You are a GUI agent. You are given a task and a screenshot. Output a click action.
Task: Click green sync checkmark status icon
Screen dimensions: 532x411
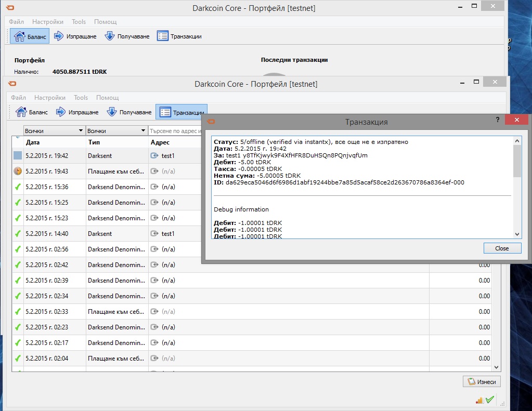click(x=489, y=400)
